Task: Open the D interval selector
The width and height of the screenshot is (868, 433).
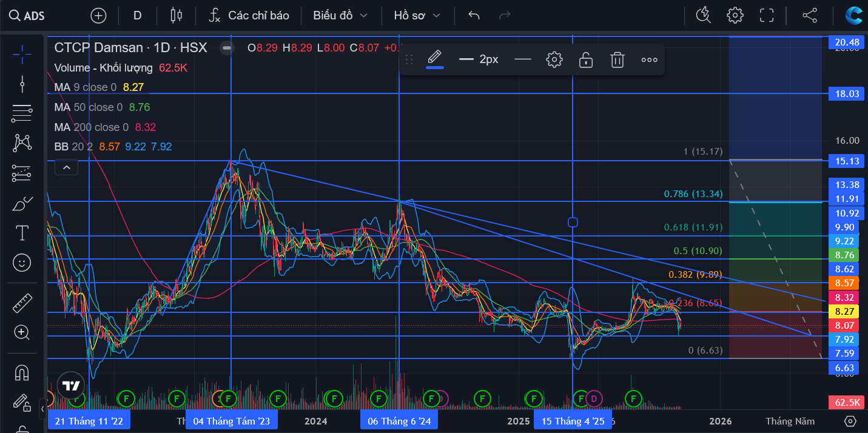Action: pos(138,16)
